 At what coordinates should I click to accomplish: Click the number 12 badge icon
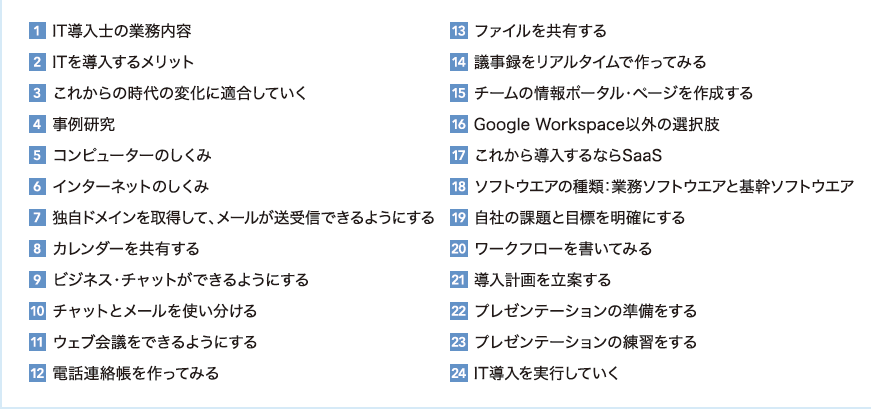[37, 373]
